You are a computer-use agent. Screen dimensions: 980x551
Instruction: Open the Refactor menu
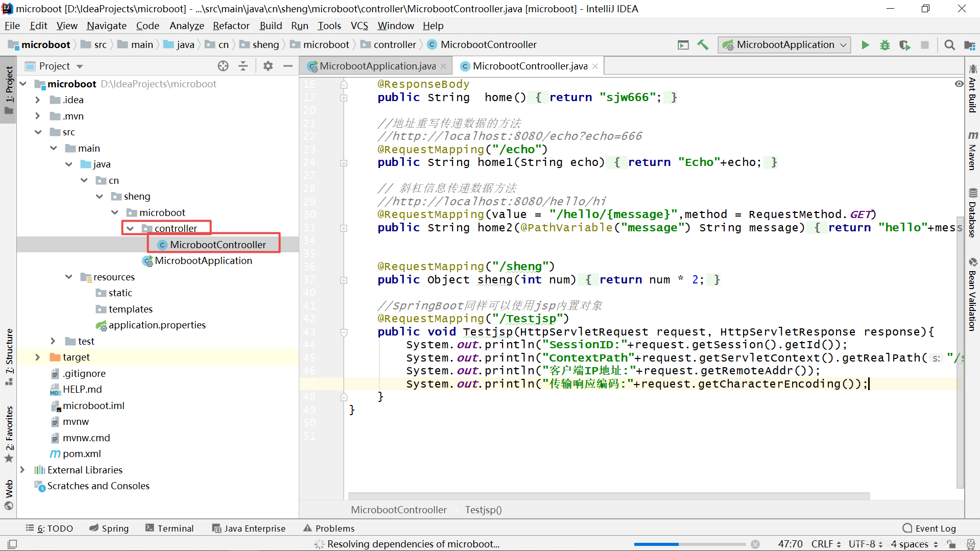(x=231, y=26)
